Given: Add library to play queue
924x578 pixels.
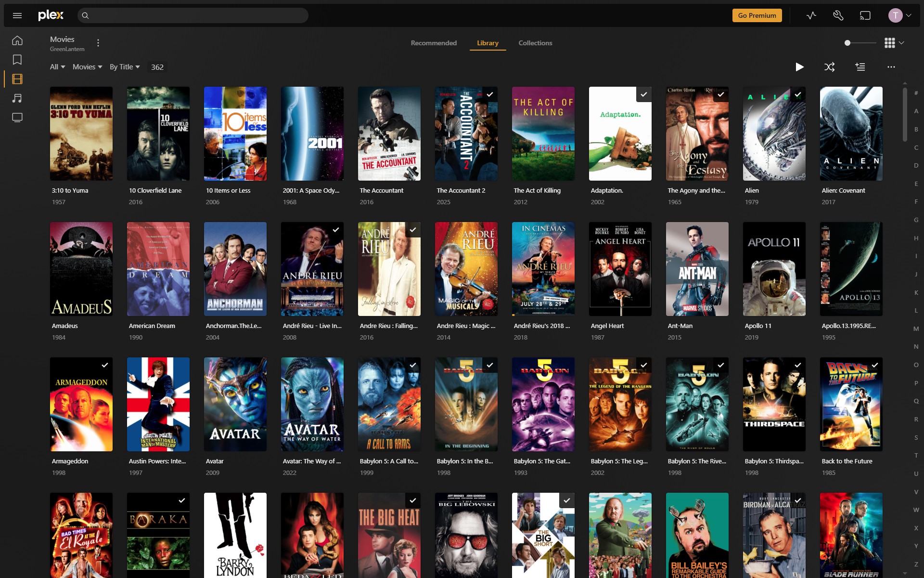Looking at the screenshot, I should 860,67.
